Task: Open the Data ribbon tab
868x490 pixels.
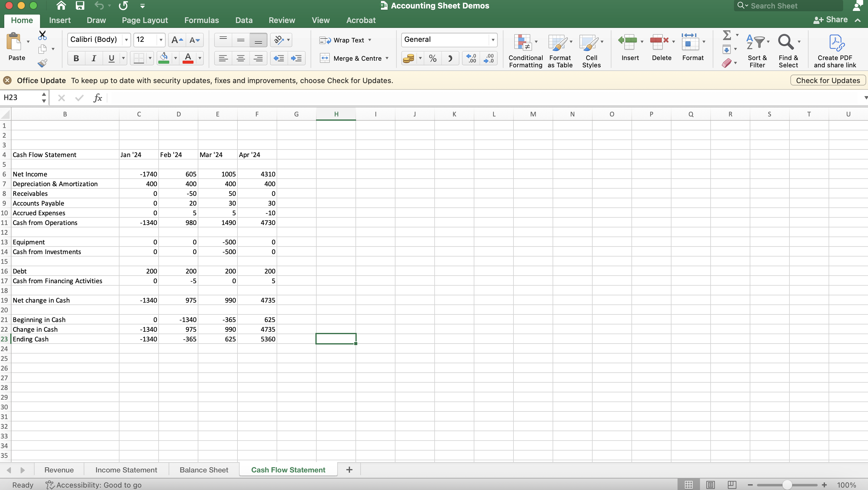Action: pyautogui.click(x=244, y=20)
